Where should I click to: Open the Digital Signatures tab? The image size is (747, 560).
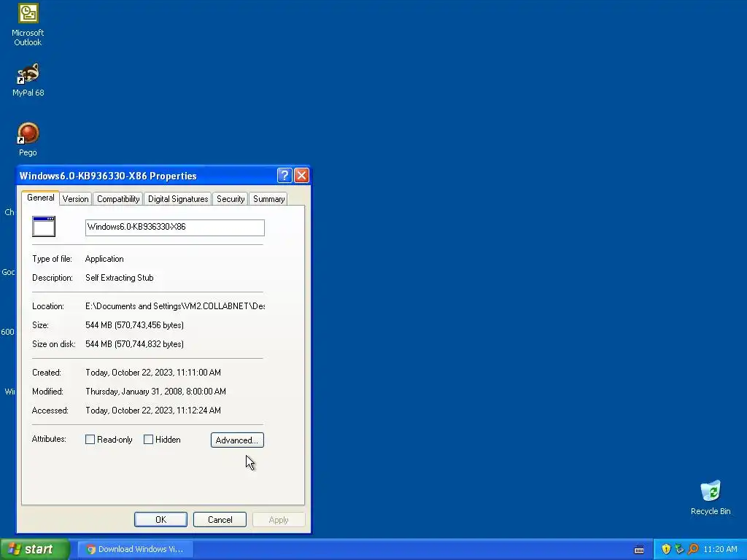pyautogui.click(x=178, y=199)
